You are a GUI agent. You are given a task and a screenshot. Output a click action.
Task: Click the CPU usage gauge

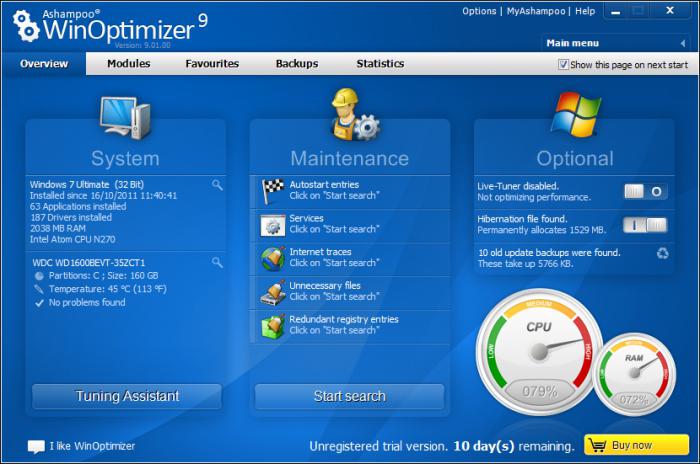coord(540,352)
